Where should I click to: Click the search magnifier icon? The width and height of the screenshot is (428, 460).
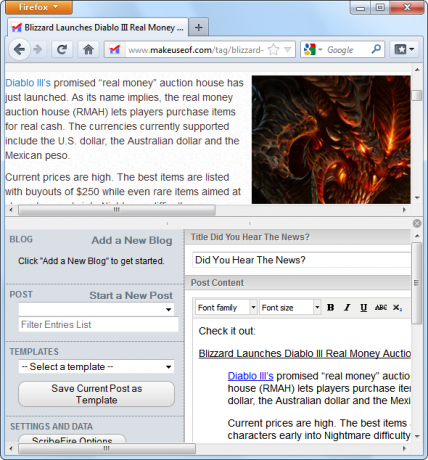click(376, 49)
